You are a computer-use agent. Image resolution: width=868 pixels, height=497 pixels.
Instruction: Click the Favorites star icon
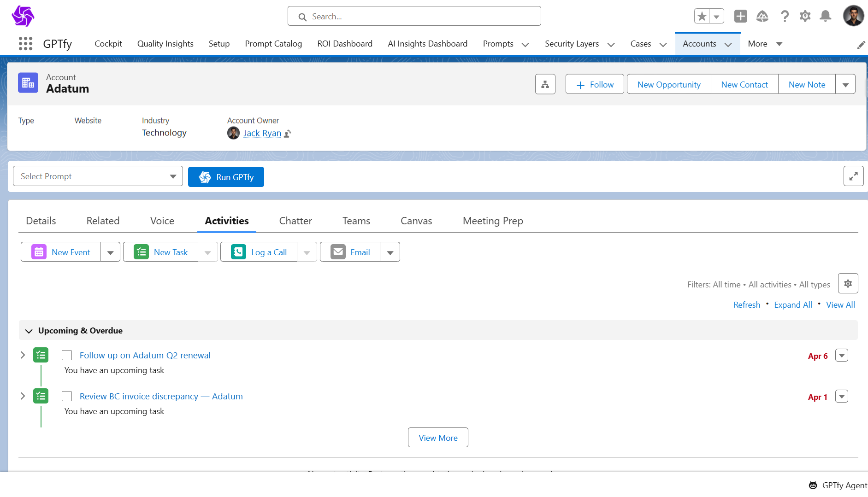click(702, 16)
